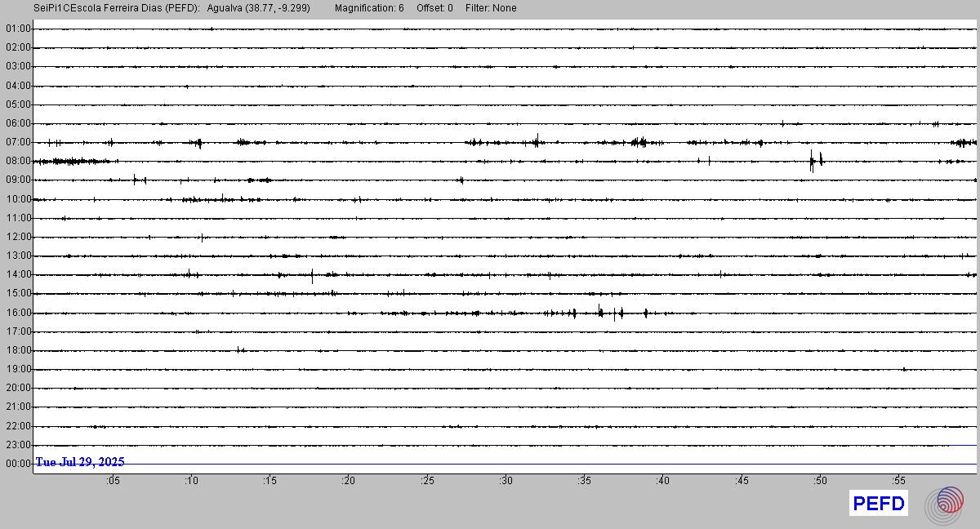Click the :50 minute axis tick label

tap(820, 481)
